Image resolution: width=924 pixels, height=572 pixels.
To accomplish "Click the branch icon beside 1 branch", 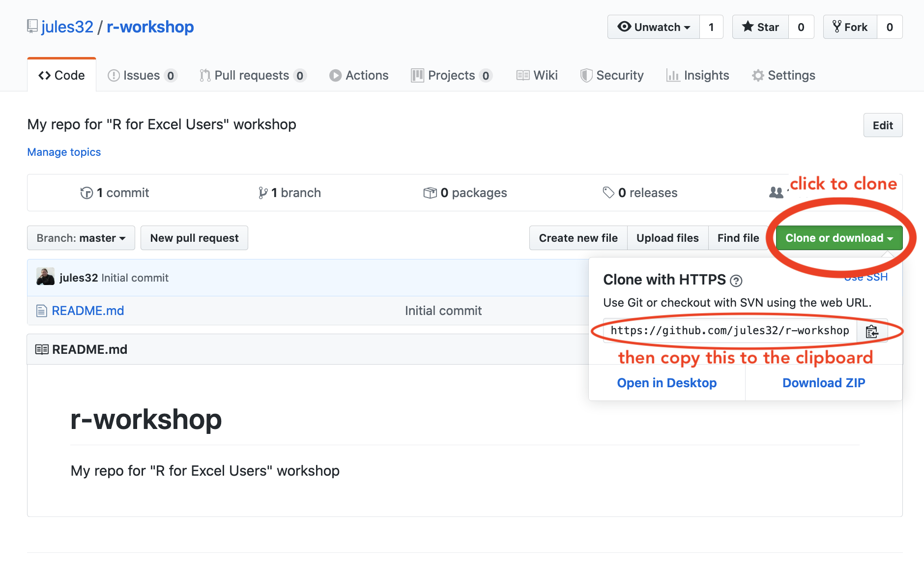I will click(x=263, y=193).
